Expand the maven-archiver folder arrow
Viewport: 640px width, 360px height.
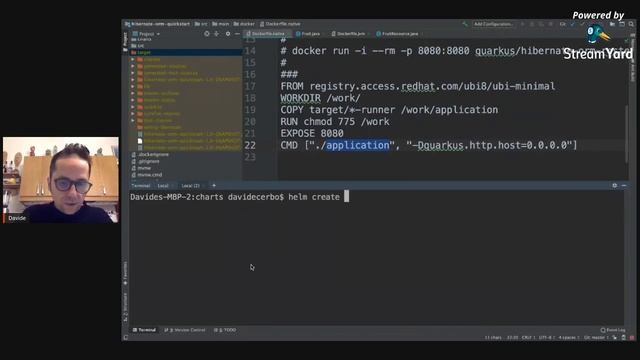click(x=133, y=93)
